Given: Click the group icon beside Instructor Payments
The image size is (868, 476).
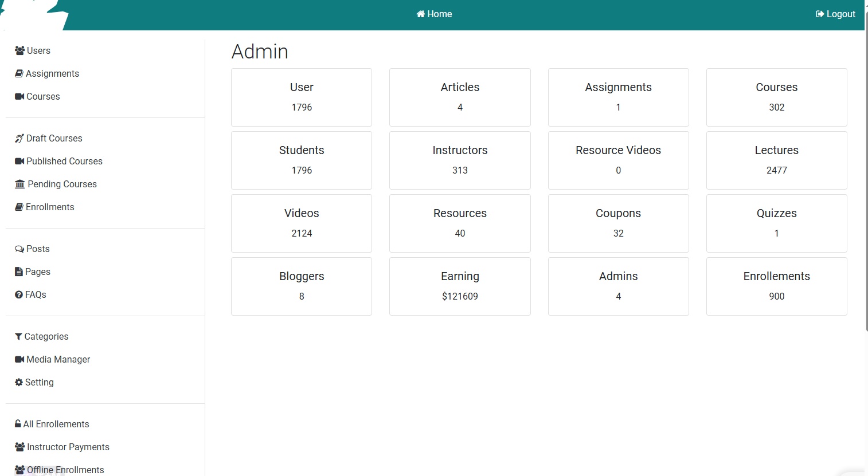Looking at the screenshot, I should click(x=19, y=447).
